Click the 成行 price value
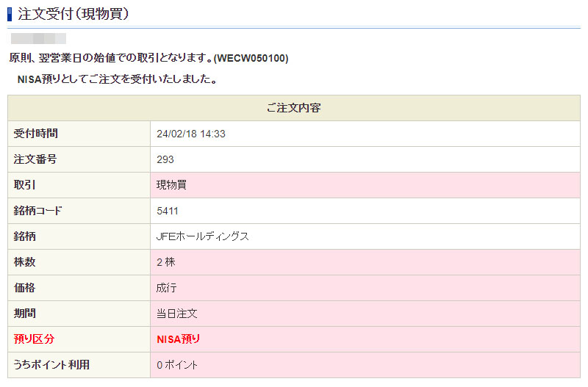588x387 pixels. (x=166, y=288)
